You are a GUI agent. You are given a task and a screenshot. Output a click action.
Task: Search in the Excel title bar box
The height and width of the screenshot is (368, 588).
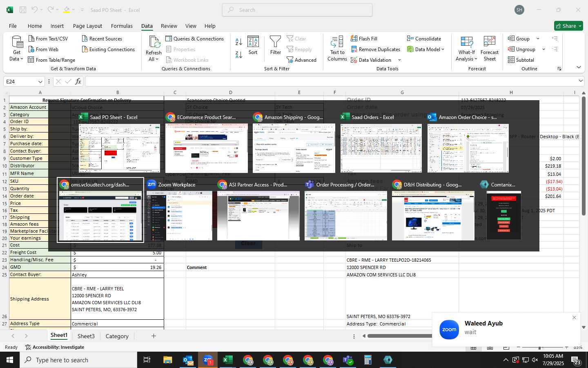(x=297, y=10)
